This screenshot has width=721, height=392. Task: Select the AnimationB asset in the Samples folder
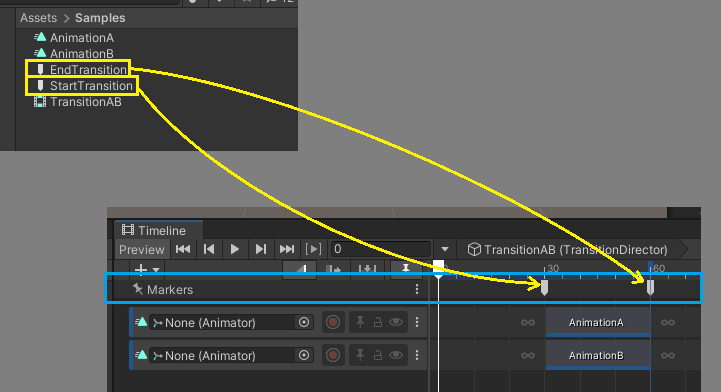pyautogui.click(x=74, y=53)
